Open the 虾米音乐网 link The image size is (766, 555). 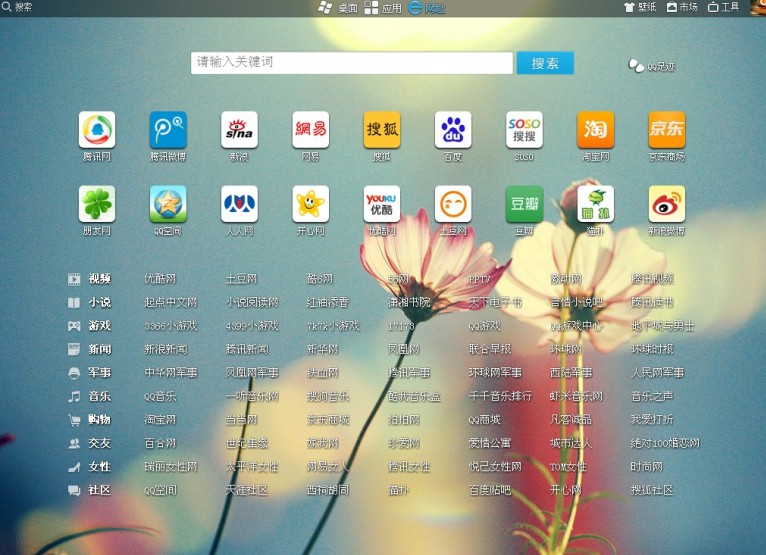coord(576,396)
